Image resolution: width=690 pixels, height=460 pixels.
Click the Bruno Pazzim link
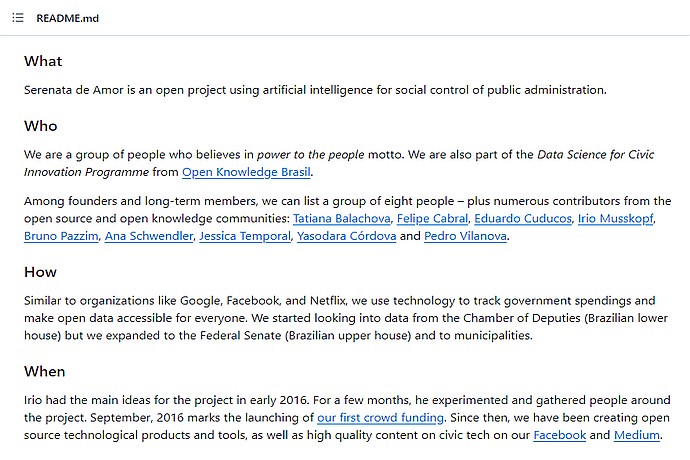pos(61,236)
